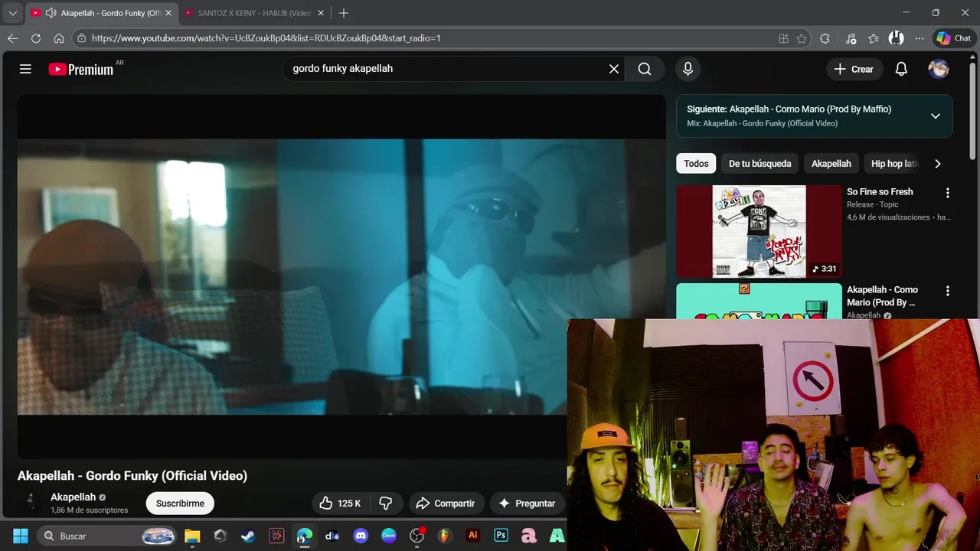Open FL Studio from the taskbar
980x551 pixels.
coord(445,536)
